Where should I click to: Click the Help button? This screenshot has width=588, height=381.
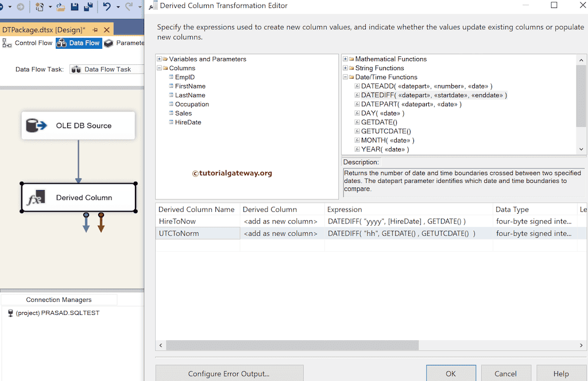pyautogui.click(x=561, y=374)
